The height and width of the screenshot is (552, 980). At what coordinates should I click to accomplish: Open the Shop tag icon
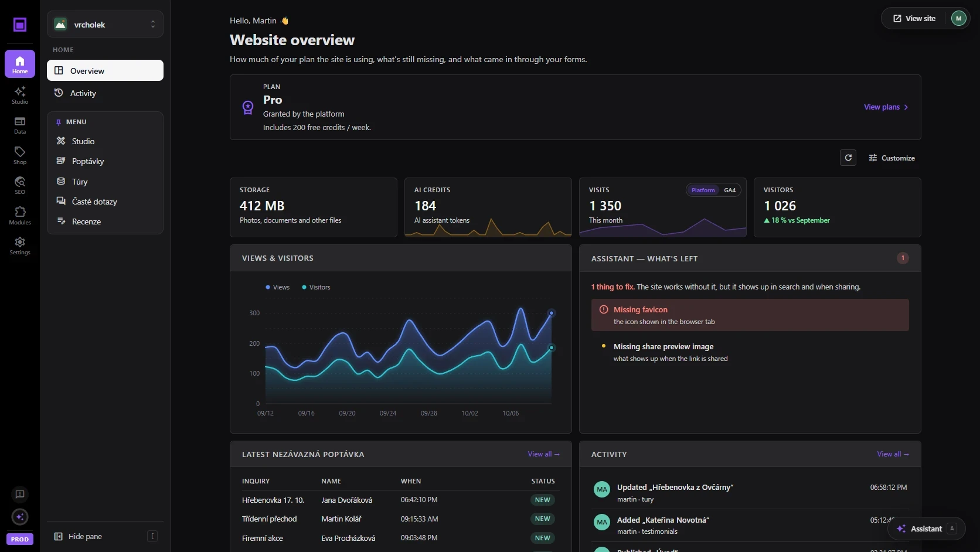click(20, 155)
